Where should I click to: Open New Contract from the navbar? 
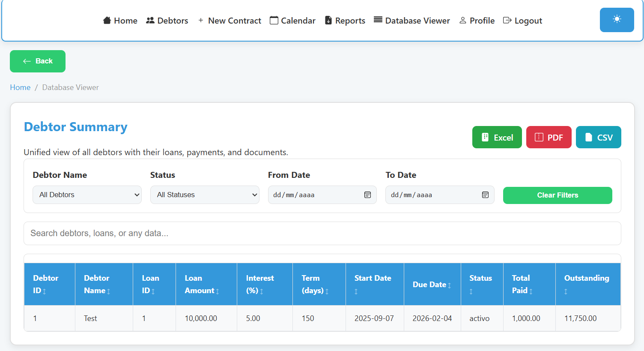(x=229, y=21)
